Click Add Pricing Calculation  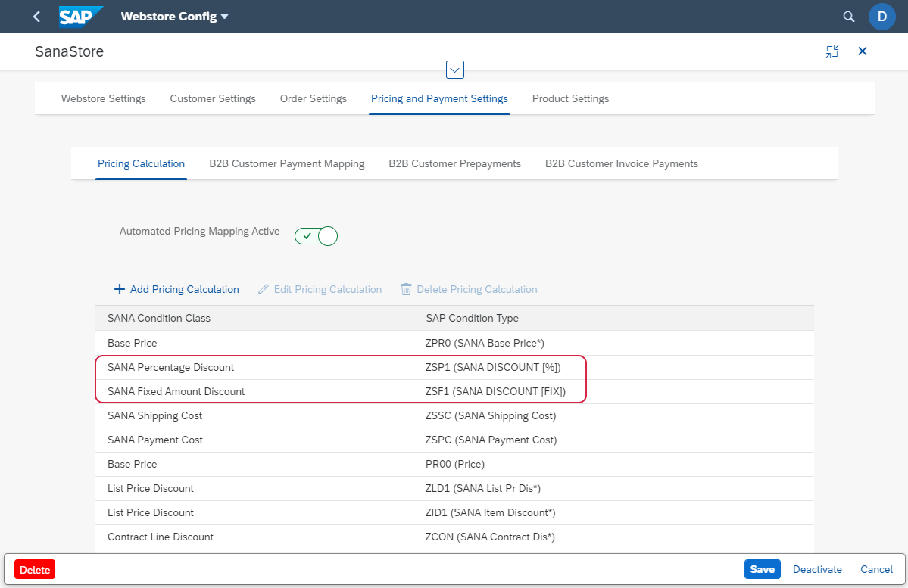(x=176, y=289)
